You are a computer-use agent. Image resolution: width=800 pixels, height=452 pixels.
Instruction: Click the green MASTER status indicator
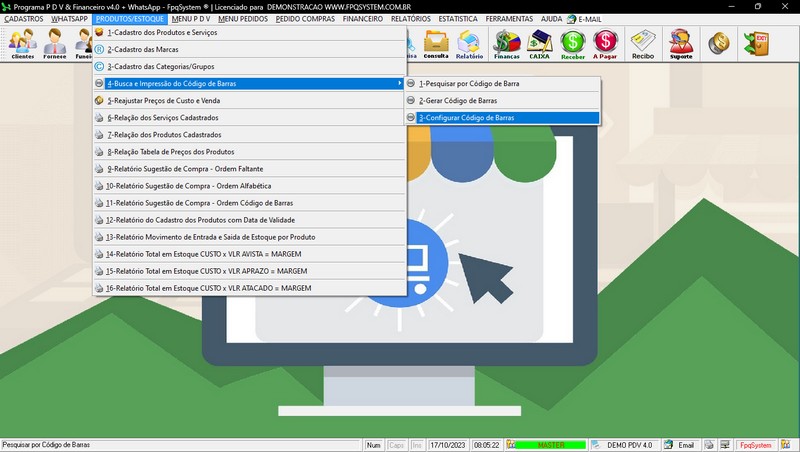coord(550,445)
